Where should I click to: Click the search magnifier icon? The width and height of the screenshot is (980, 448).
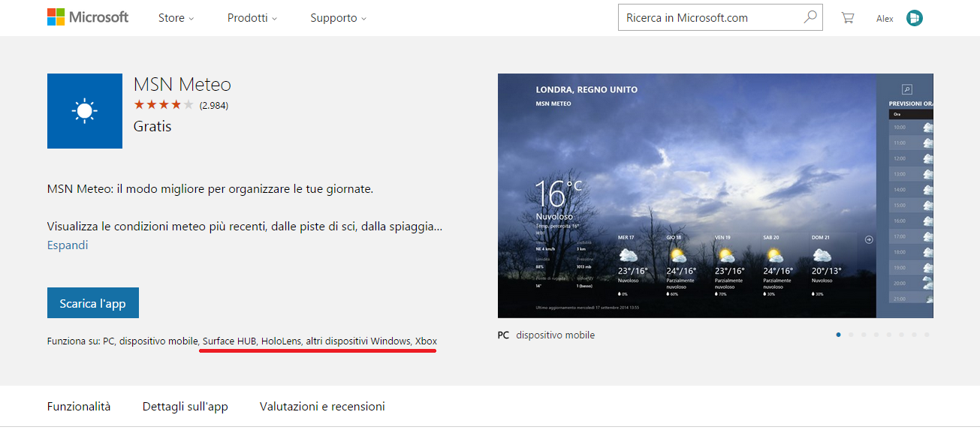click(x=810, y=17)
